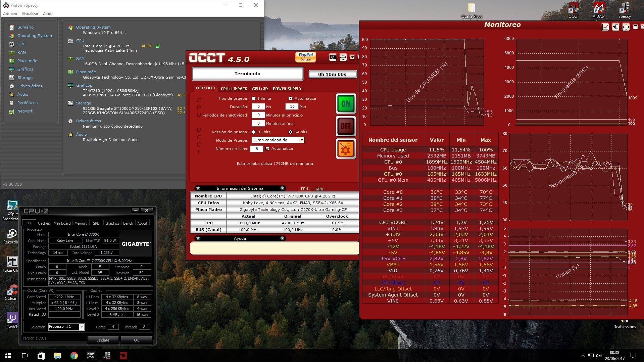Viewport: 644px width, 362px height.
Task: Stop the test with the OFF button
Action: pyautogui.click(x=346, y=126)
